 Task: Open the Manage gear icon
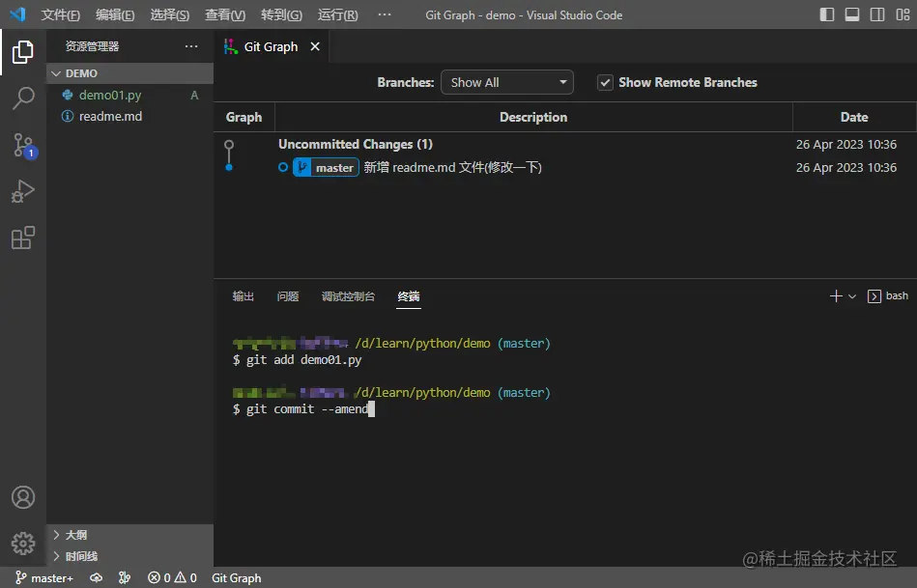click(23, 543)
